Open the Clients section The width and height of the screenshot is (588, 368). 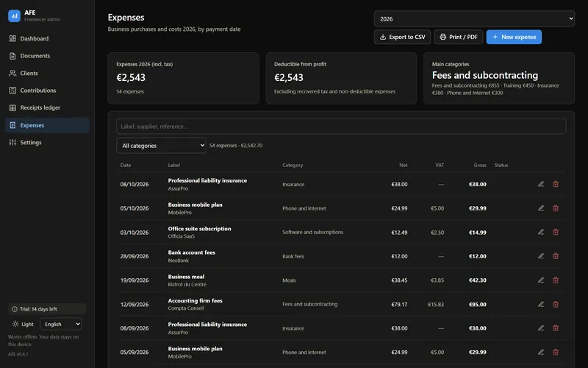47,73
